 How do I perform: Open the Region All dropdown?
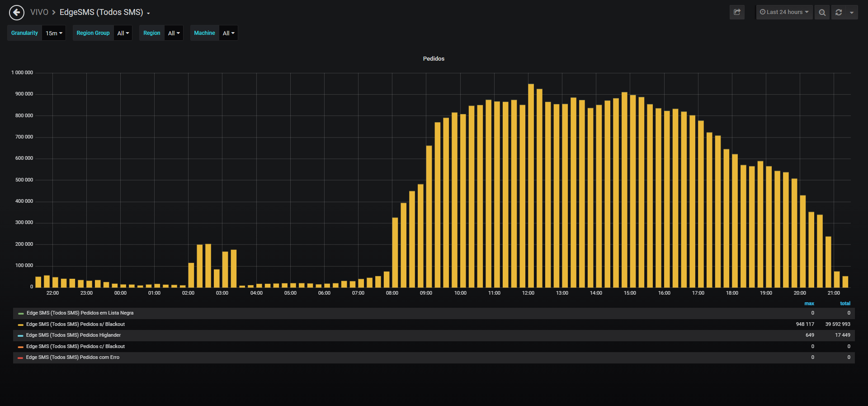174,33
